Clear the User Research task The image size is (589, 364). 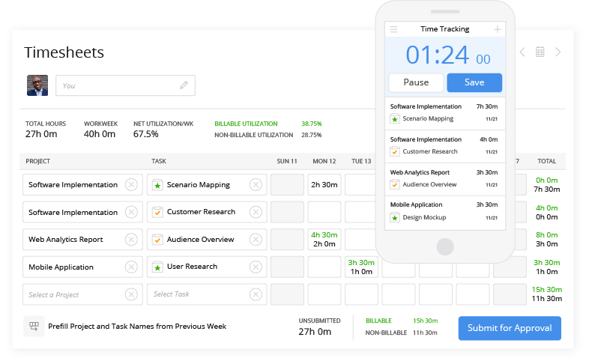click(256, 267)
